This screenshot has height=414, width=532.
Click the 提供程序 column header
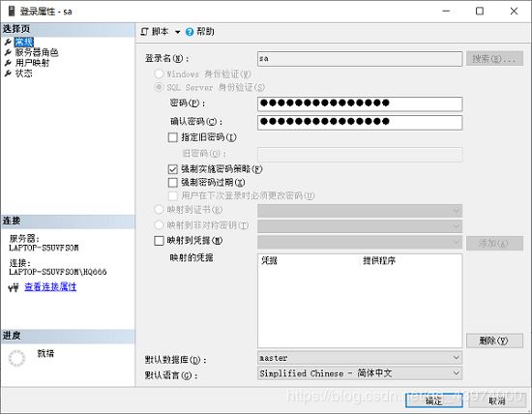(379, 260)
